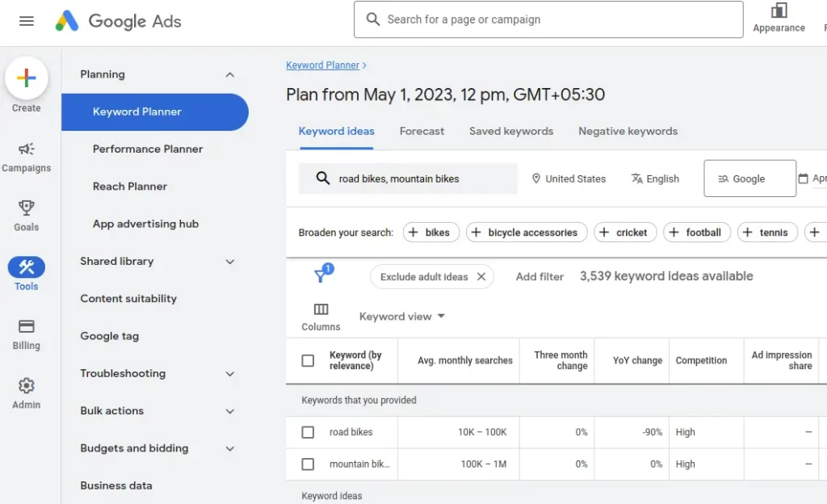Viewport: 827px width, 504px height.
Task: Open Performance Planner
Action: click(148, 149)
